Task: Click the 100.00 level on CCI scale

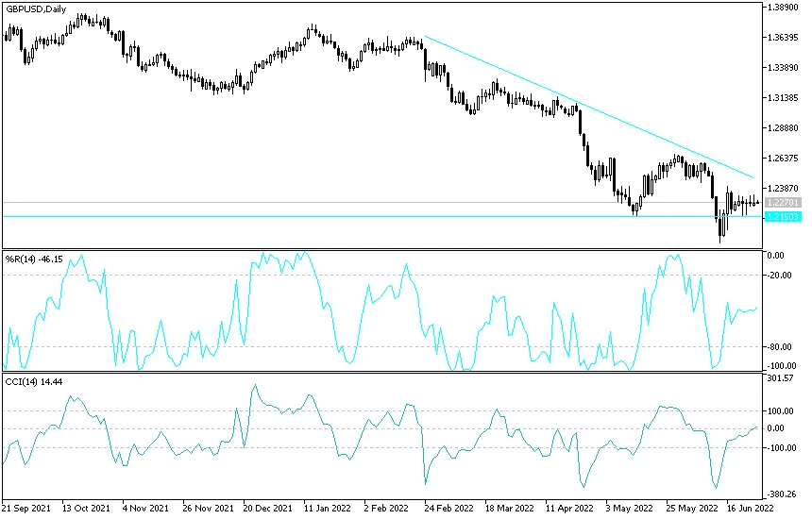Action: [781, 410]
